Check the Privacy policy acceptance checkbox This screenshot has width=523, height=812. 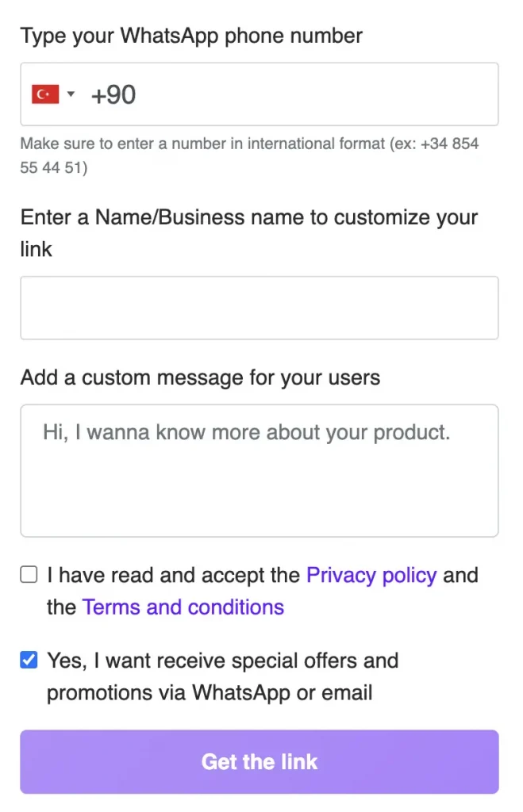click(x=29, y=574)
